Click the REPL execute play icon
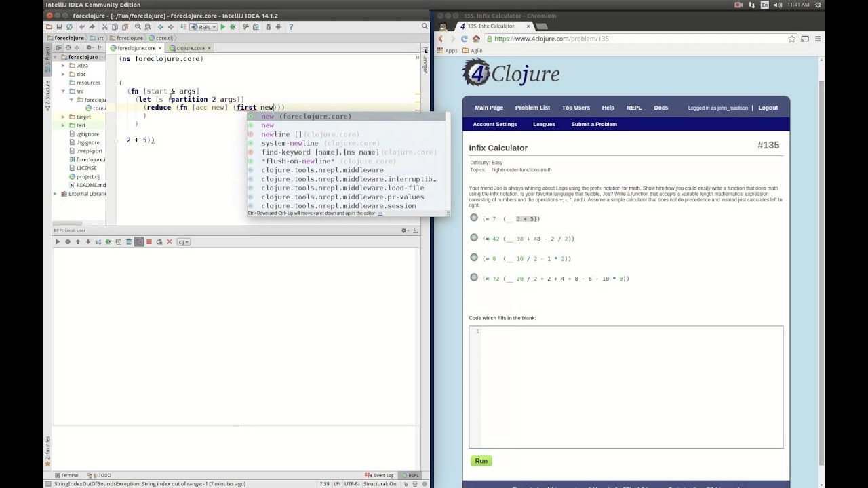Viewport: 868px width, 488px height. coord(58,242)
